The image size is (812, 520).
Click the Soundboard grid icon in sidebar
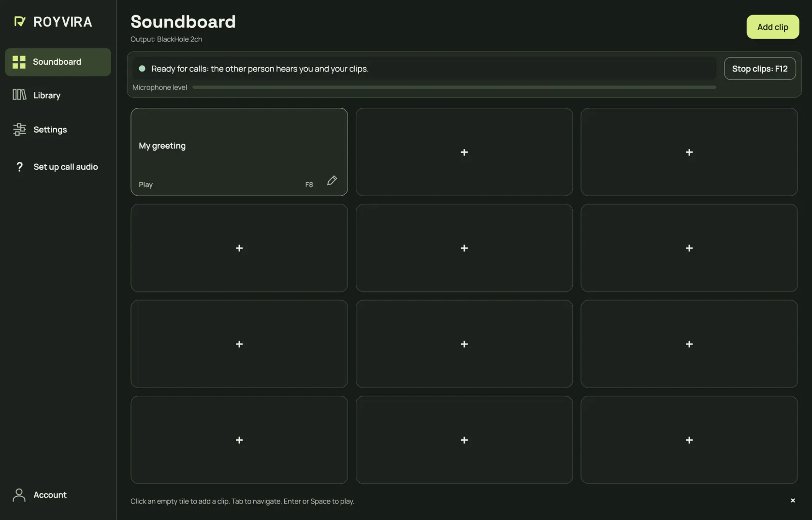pos(19,62)
